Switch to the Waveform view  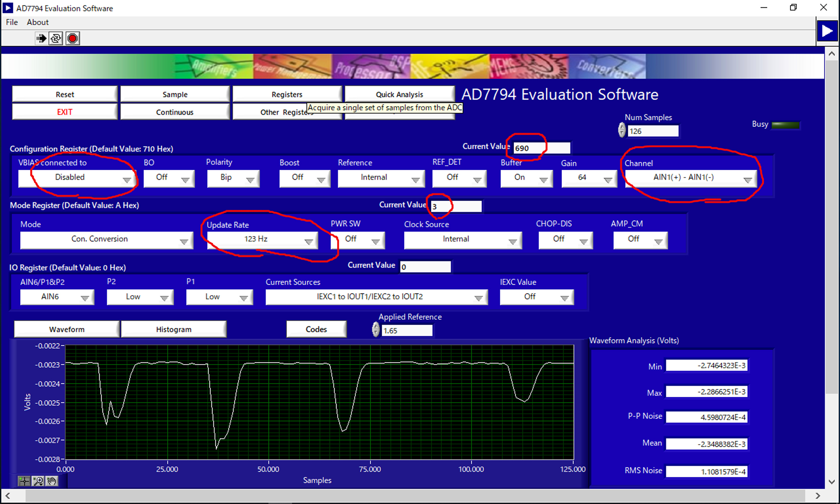pos(66,329)
